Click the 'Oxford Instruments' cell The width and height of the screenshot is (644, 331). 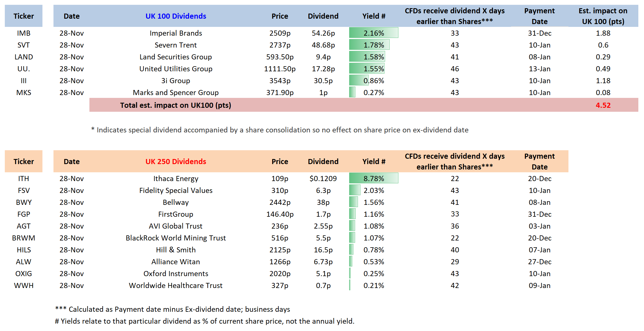[176, 274]
